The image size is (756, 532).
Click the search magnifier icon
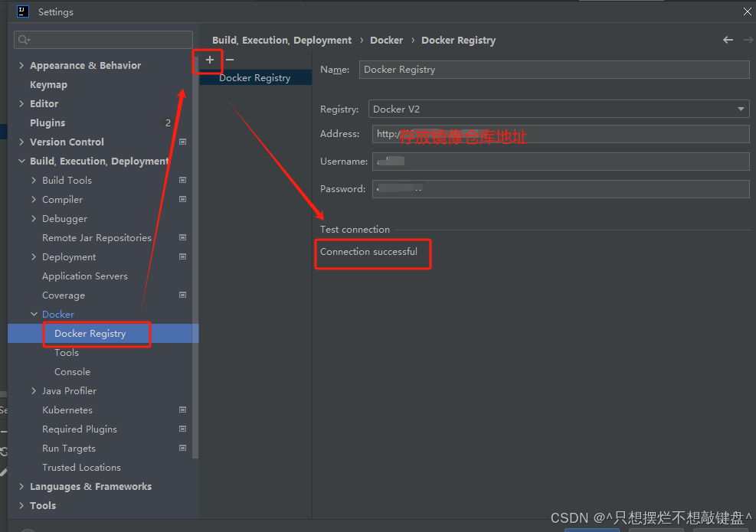[x=24, y=40]
